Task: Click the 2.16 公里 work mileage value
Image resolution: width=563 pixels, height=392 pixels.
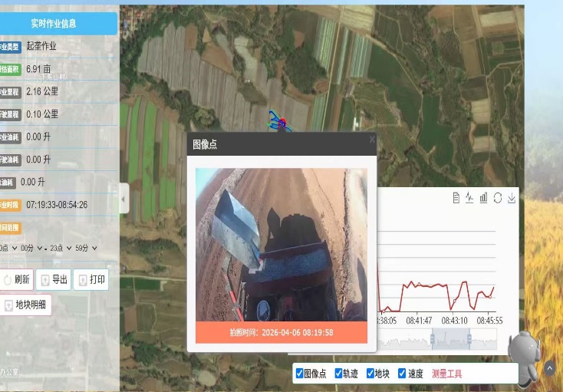Action: pos(42,91)
